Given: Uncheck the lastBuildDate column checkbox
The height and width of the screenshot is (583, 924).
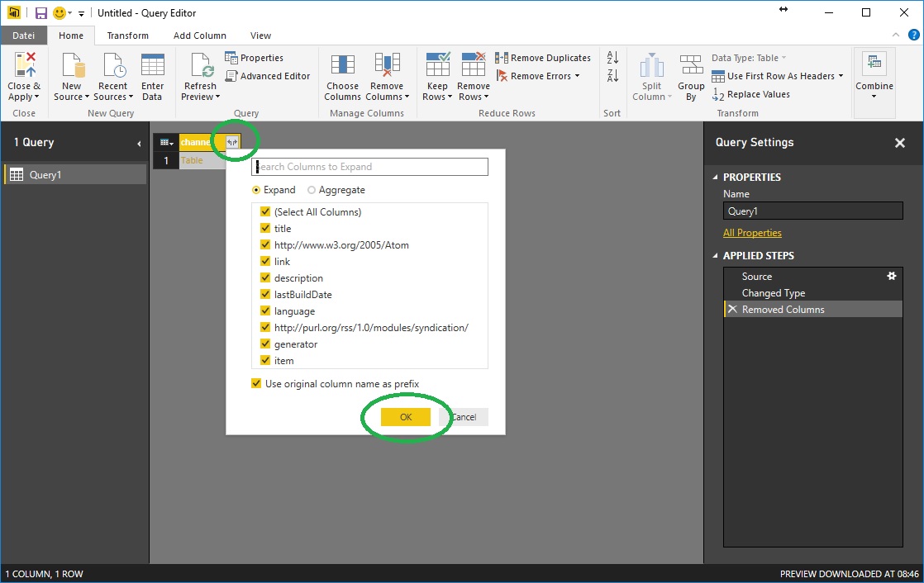Looking at the screenshot, I should coord(265,295).
